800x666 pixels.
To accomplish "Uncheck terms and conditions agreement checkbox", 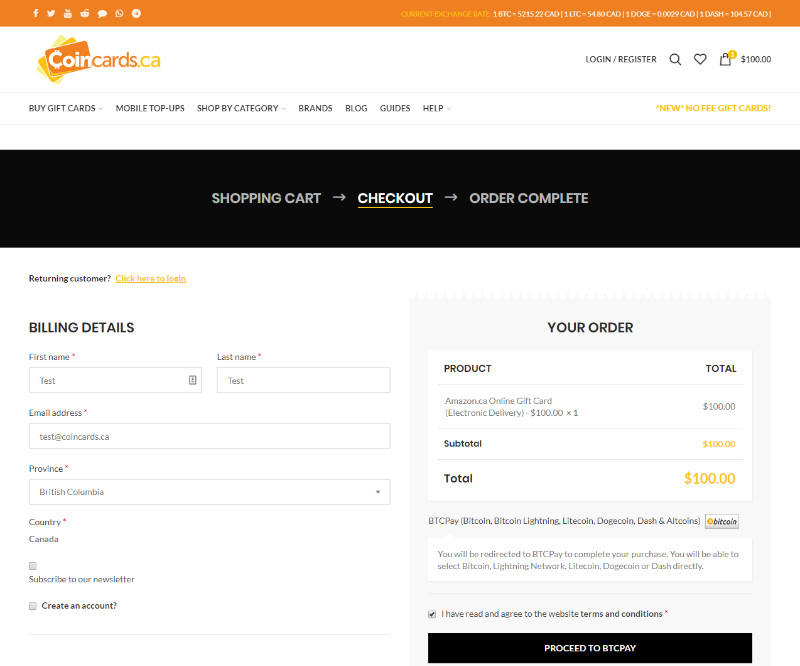I will click(x=432, y=614).
